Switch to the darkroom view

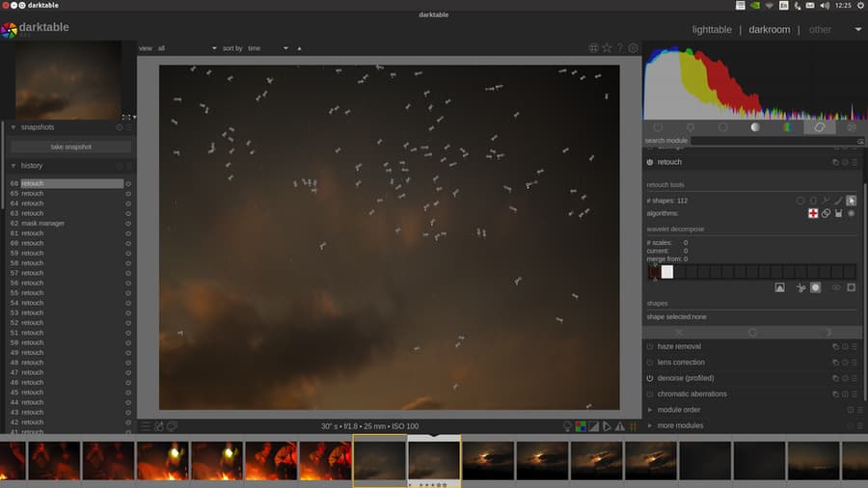point(770,29)
